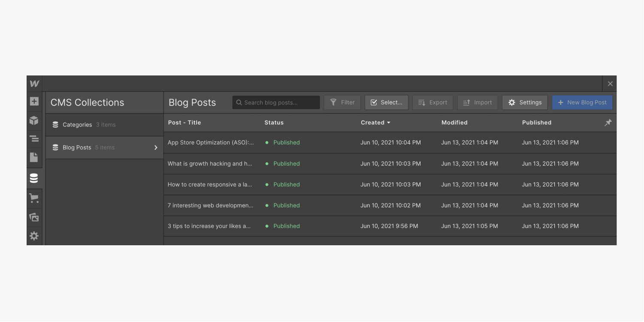Focus the Search blog posts field
Viewport: 644px width, 322px height.
[276, 102]
